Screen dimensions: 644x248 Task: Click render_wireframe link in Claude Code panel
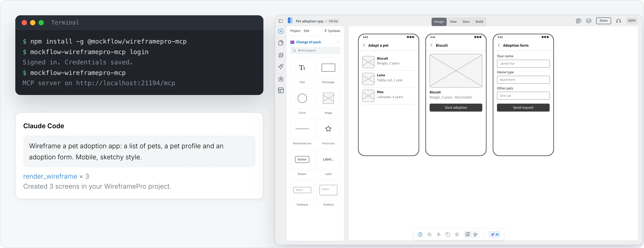pyautogui.click(x=50, y=176)
